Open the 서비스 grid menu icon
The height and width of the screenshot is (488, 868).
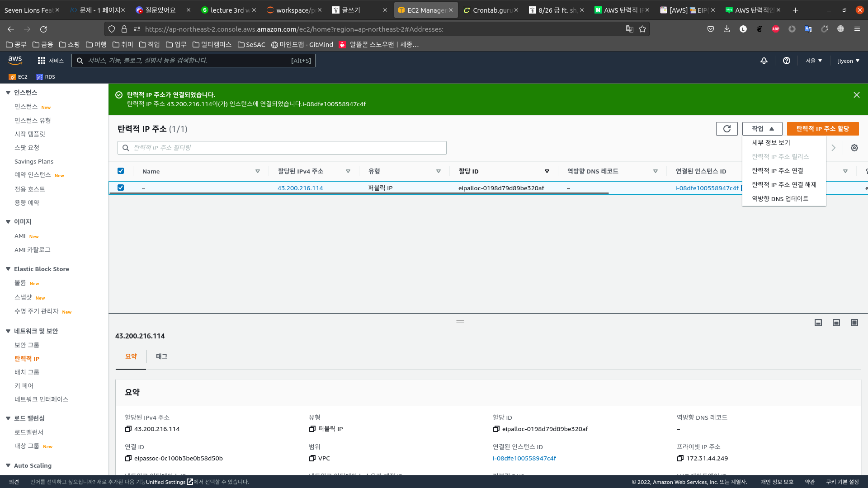[42, 61]
